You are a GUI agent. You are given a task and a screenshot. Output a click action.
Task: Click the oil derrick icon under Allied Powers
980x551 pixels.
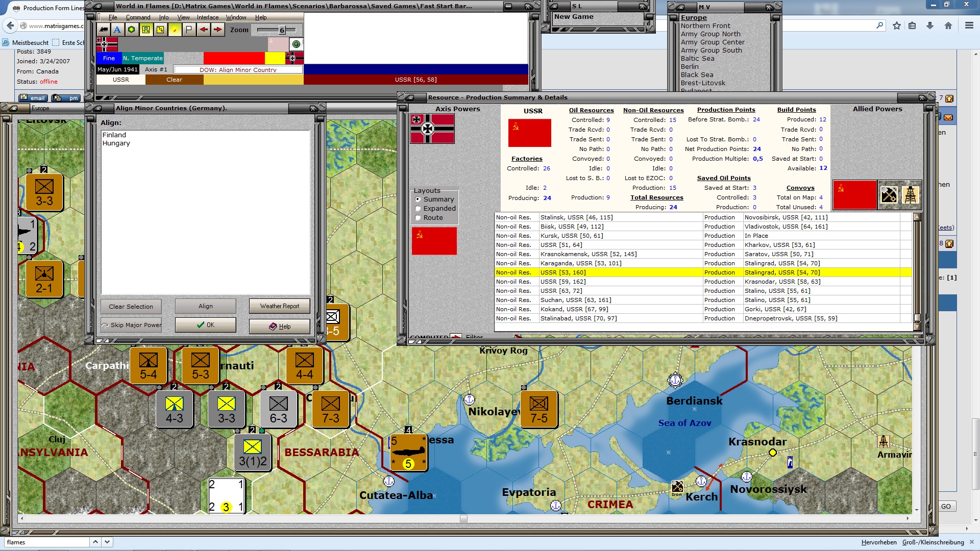(911, 194)
